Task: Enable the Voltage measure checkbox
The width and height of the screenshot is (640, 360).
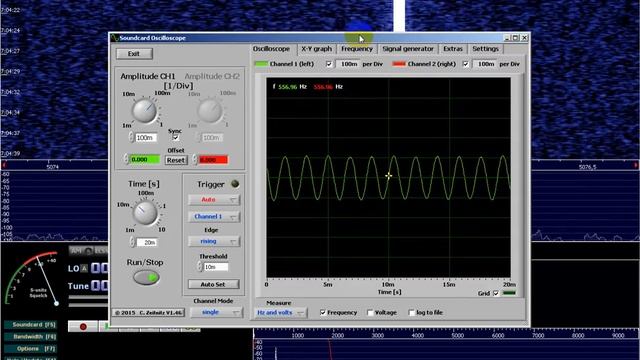Action: [x=370, y=313]
